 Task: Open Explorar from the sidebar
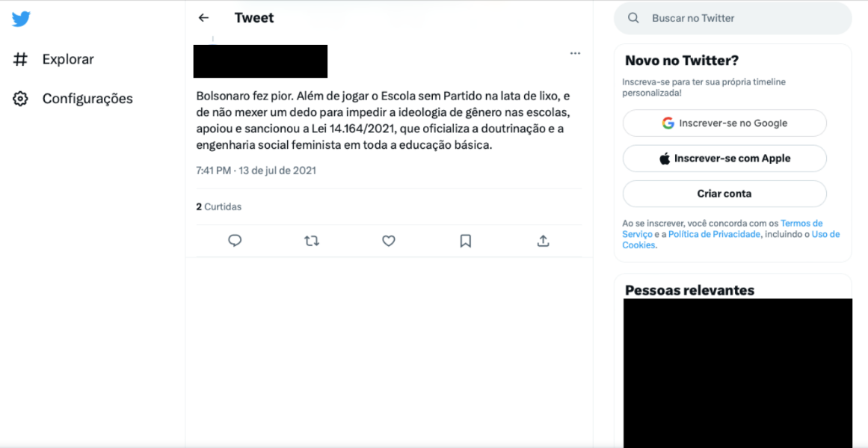tap(53, 59)
